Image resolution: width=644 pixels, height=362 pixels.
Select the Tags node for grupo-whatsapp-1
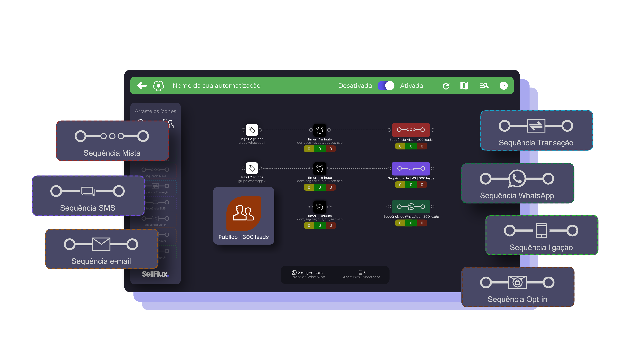[x=252, y=130]
